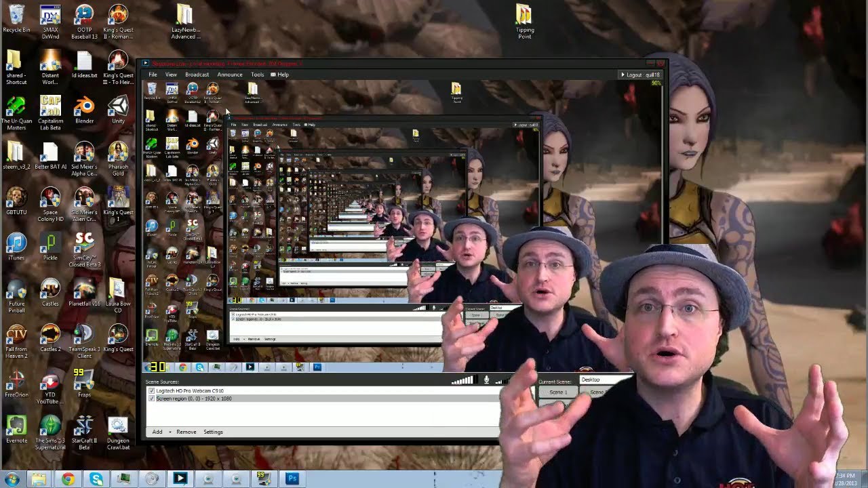
Task: Select King's Quest II desktop shortcut
Action: pyautogui.click(x=118, y=22)
